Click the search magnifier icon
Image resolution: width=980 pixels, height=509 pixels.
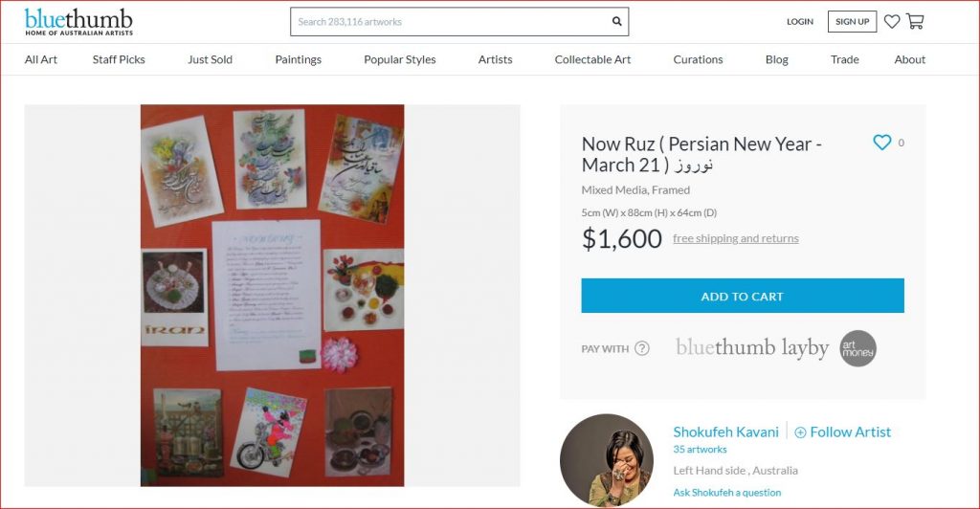[x=616, y=21]
